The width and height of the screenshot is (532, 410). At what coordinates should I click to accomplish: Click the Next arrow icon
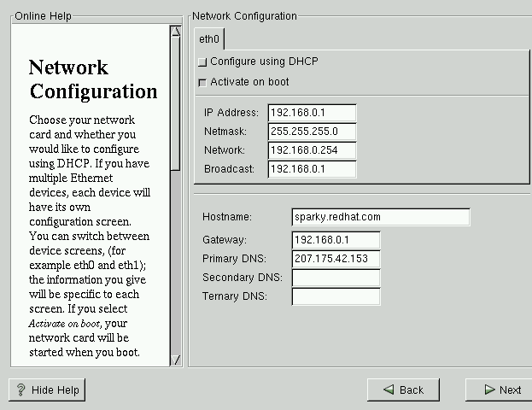[489, 389]
